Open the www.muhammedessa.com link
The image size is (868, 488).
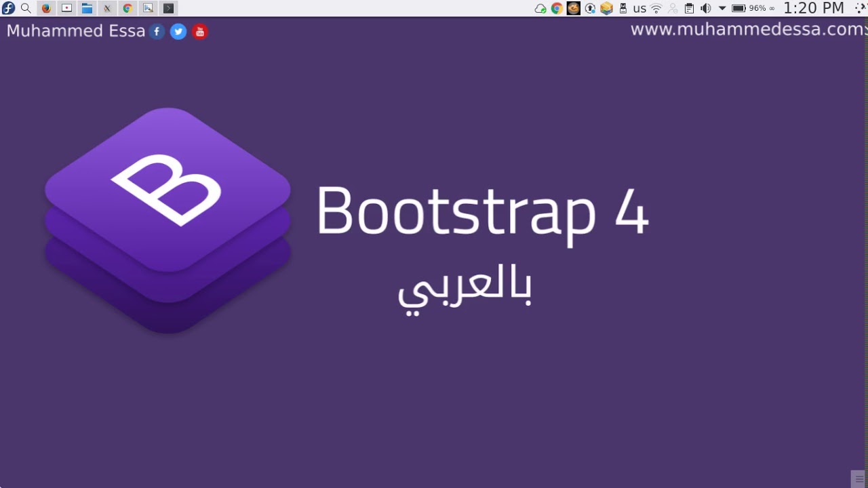point(747,29)
